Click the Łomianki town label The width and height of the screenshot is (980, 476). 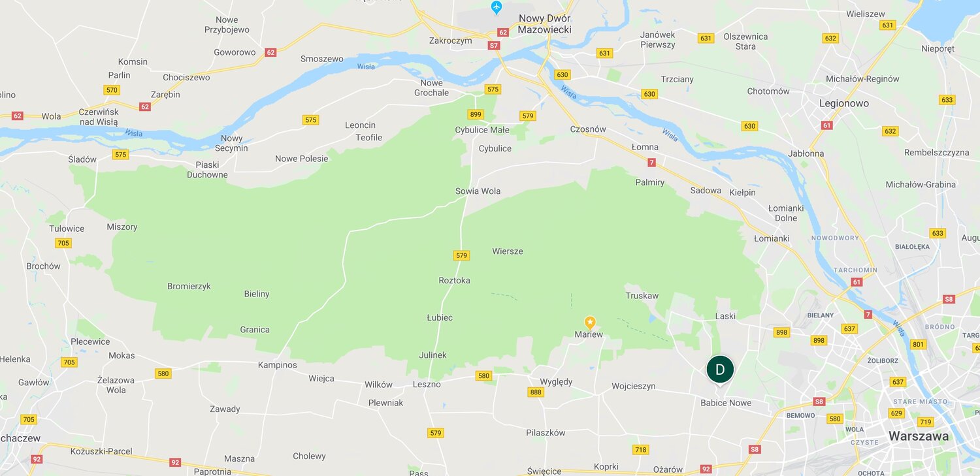772,238
